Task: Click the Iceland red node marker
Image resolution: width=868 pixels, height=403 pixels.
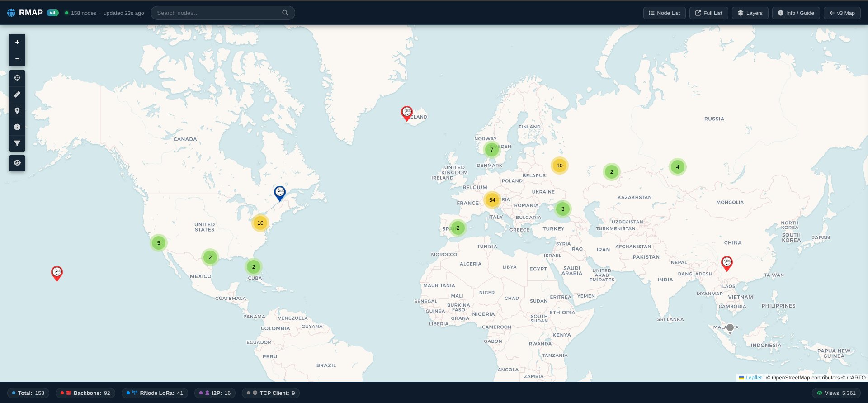Action: 407,114
